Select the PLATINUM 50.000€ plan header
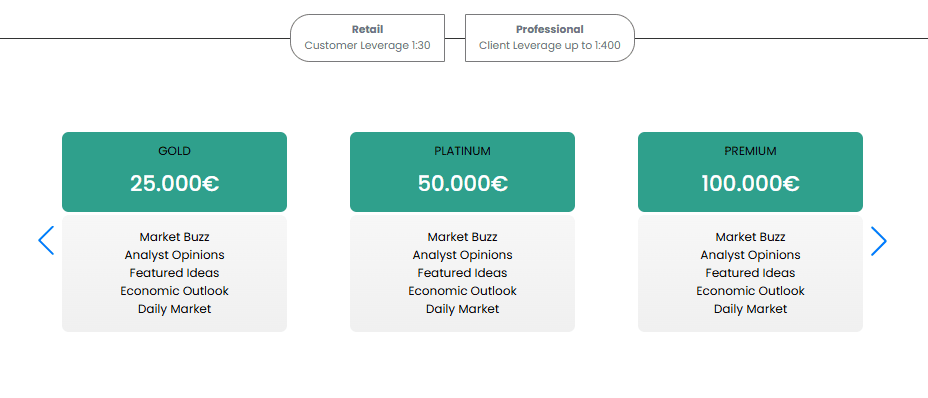The height and width of the screenshot is (398, 928). 462,172
